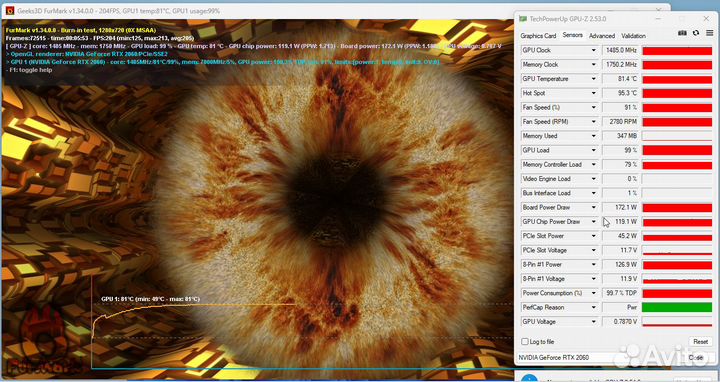This screenshot has width=720, height=382.
Task: Click the 8-Pin #1 Power value 126.9 W
Action: pyautogui.click(x=620, y=264)
